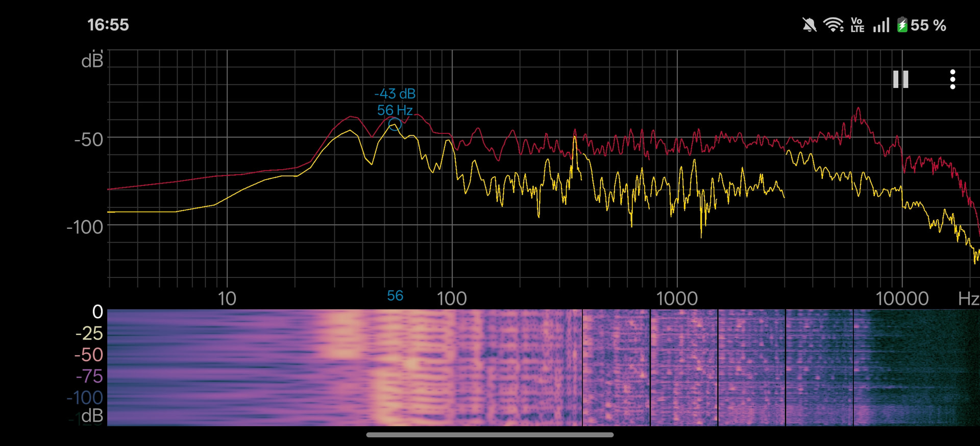
Task: Tap the home gesture bar at bottom
Action: coord(490,435)
